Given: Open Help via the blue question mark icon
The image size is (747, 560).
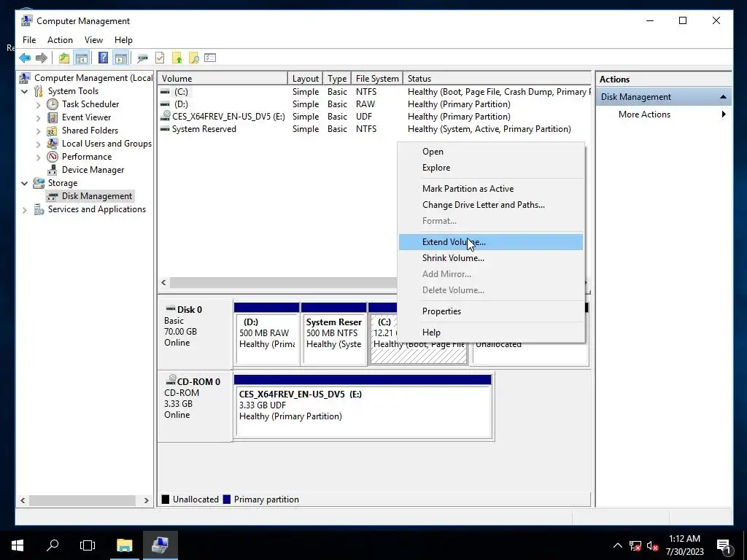Looking at the screenshot, I should 103,58.
